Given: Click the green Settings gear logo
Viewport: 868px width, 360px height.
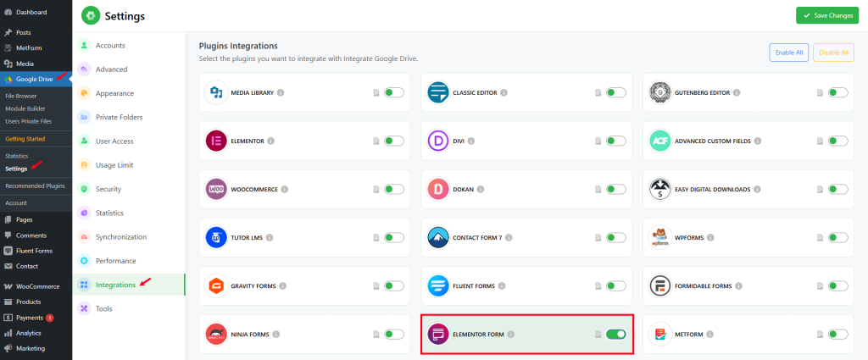Looking at the screenshot, I should tap(91, 15).
